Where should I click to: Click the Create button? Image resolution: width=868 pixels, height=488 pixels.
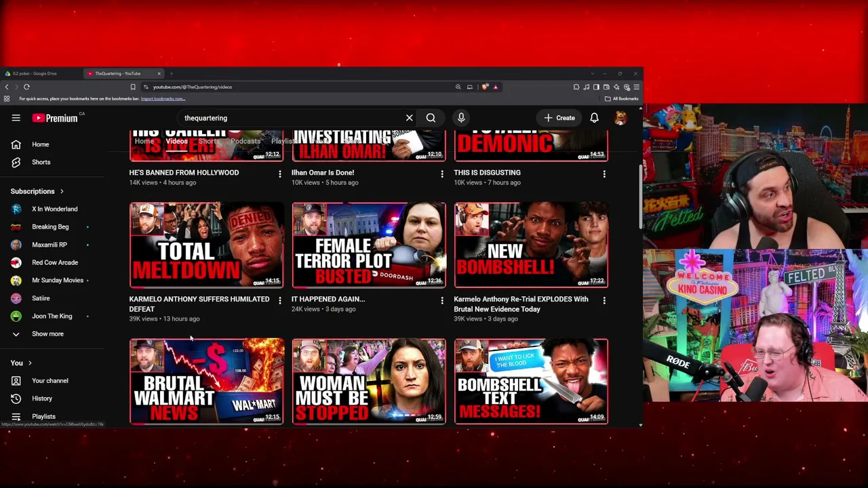(560, 118)
